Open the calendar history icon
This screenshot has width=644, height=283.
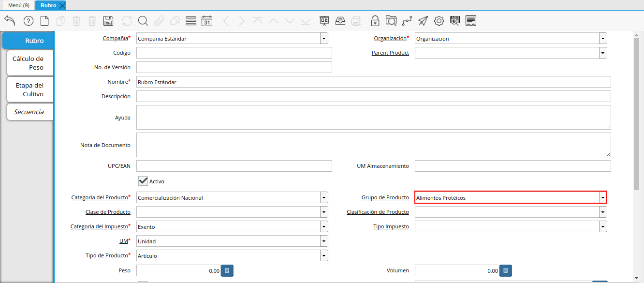207,21
